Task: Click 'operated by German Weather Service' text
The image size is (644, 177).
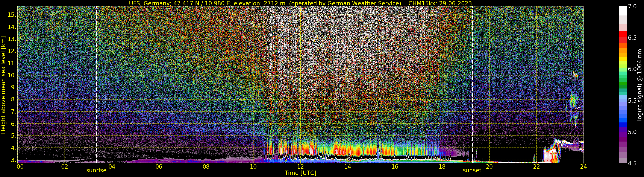Action: [345, 3]
